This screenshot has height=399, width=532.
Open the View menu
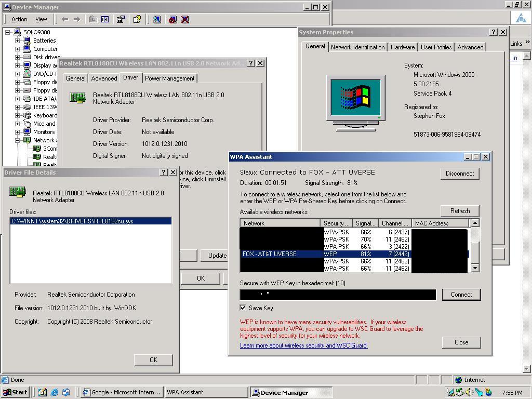[42, 19]
